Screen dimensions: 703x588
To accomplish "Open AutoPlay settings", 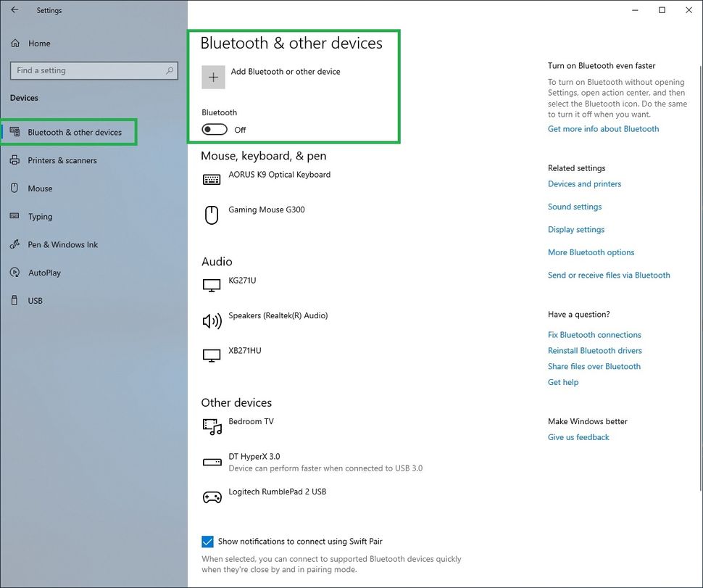I will (16, 273).
